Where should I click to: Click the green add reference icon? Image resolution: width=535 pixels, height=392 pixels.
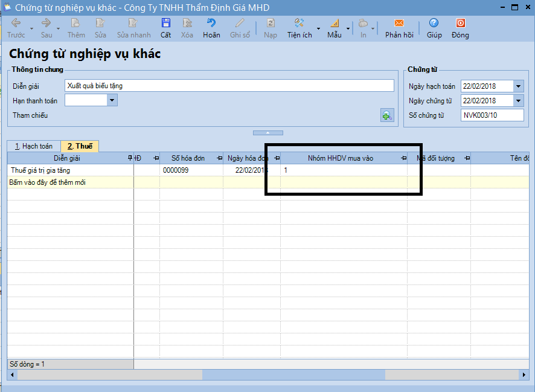coord(386,115)
